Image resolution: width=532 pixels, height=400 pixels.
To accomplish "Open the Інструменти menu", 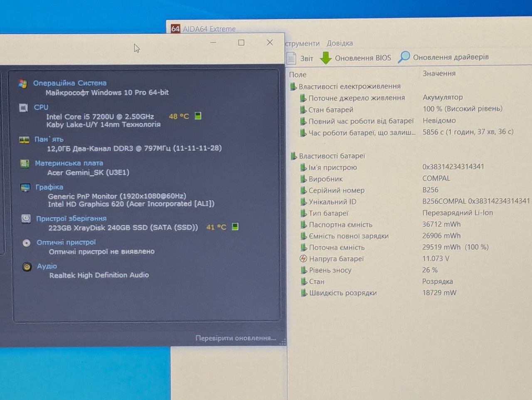I will tap(303, 44).
